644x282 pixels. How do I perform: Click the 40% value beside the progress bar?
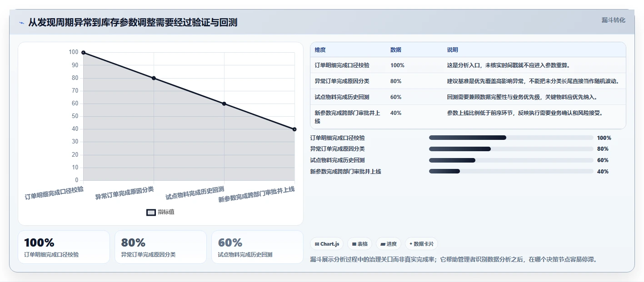603,172
